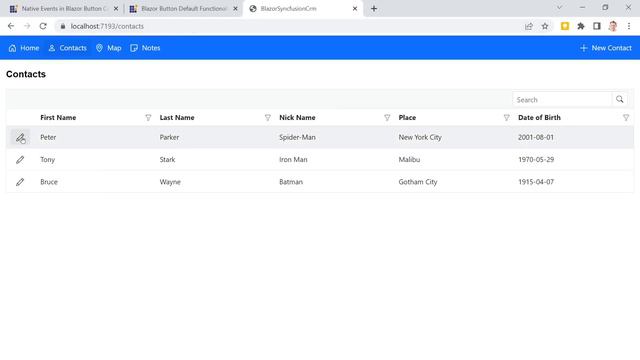
Task: Sort by Last Name column header
Action: pos(177,118)
